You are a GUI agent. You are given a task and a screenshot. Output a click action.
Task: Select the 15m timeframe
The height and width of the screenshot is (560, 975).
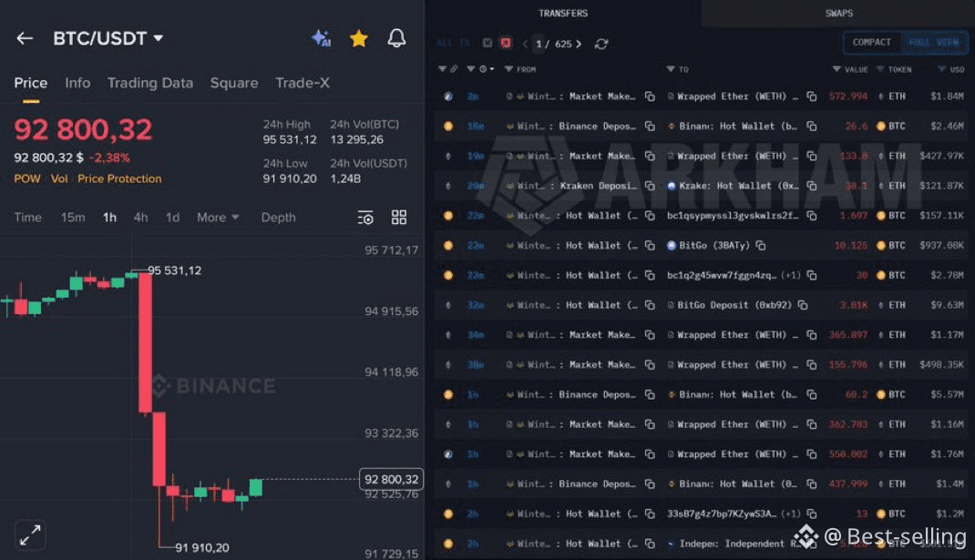tap(73, 218)
